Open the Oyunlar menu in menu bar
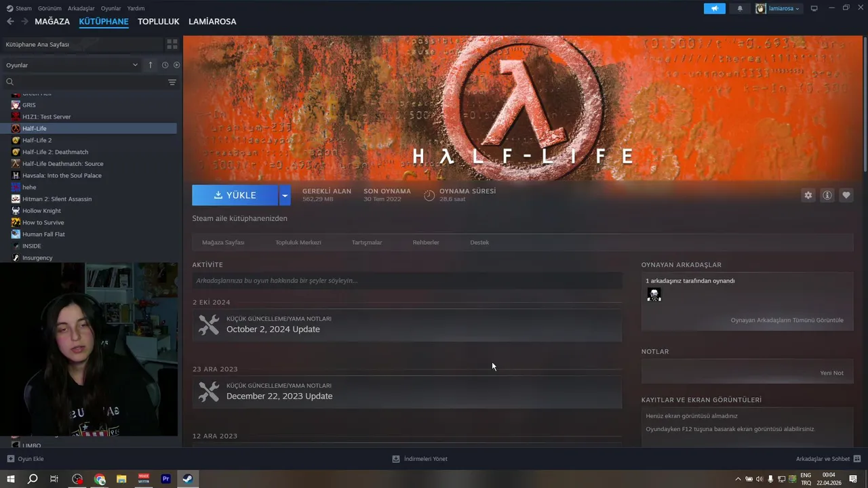The height and width of the screenshot is (488, 868). 111,8
